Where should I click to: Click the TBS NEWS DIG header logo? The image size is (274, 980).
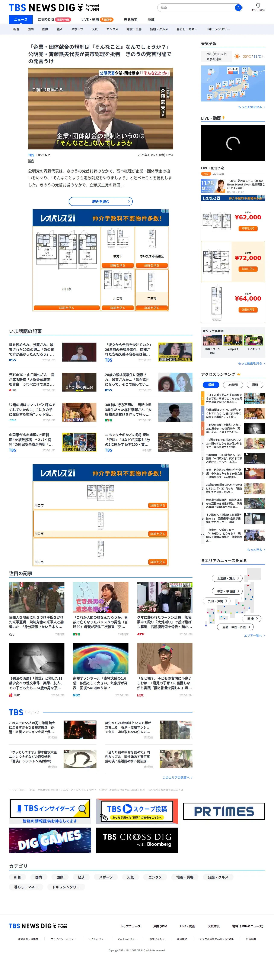coord(54,8)
